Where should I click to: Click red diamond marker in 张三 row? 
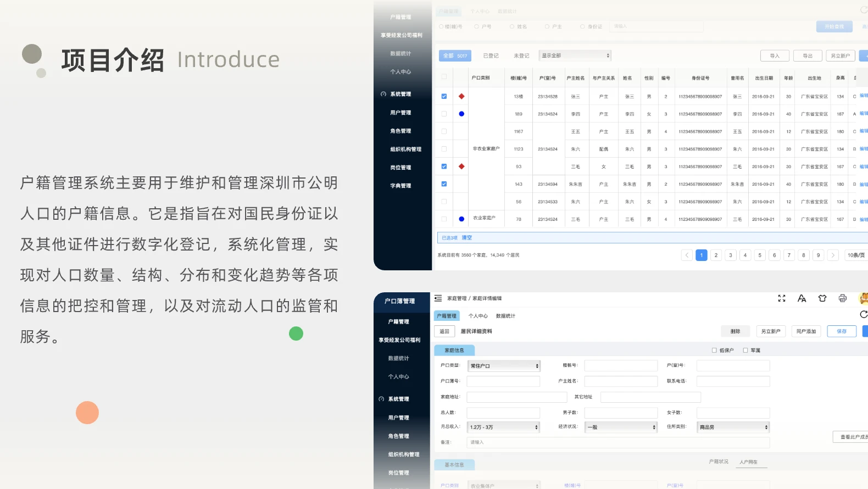point(461,96)
